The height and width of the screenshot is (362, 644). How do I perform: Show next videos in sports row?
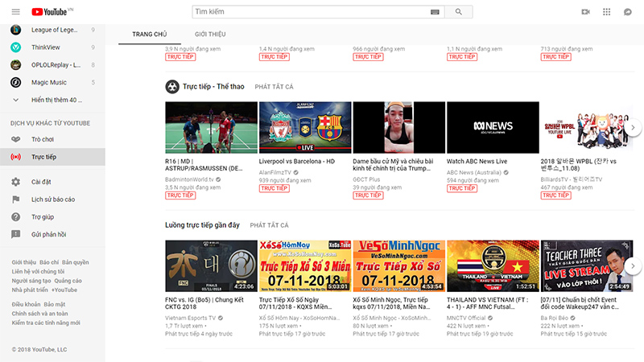click(633, 128)
